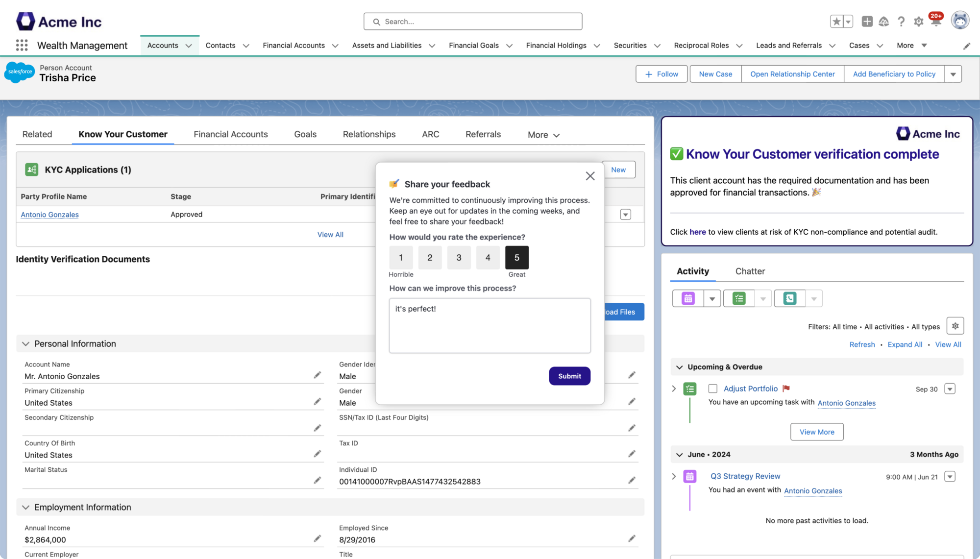Screen dimensions: 980x559
Task: Open the App Launcher grid icon
Action: (22, 46)
